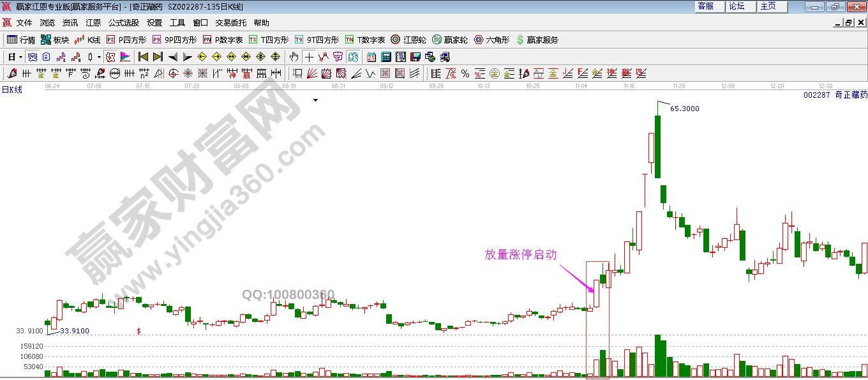This screenshot has height=380, width=868.
Task: Click the percent sign drawing tool
Action: click(465, 73)
